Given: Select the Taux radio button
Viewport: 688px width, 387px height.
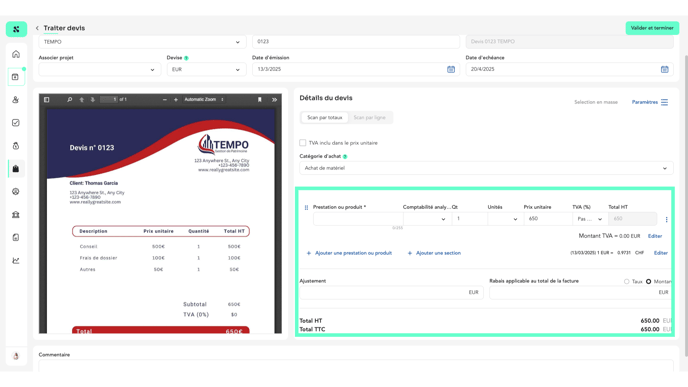Looking at the screenshot, I should pos(627,281).
